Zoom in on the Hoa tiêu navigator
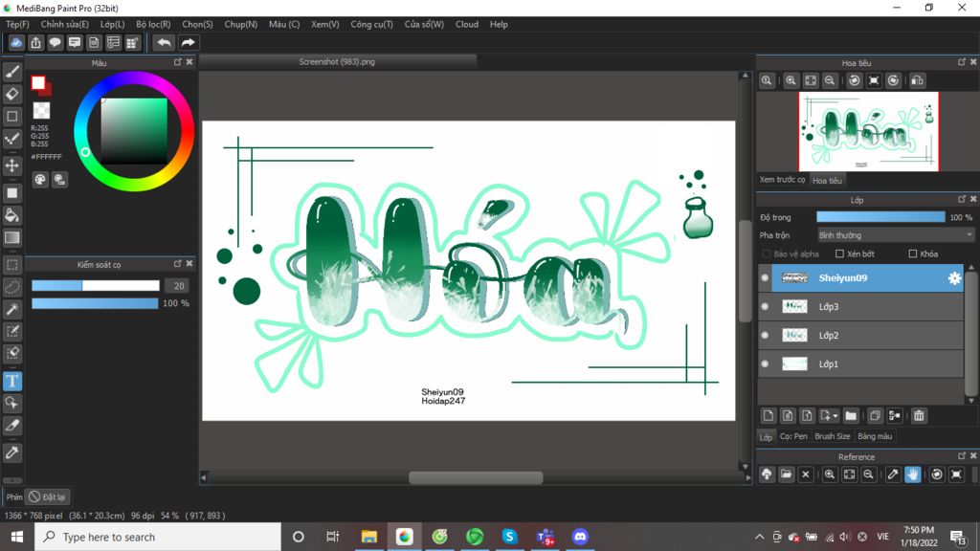This screenshot has height=551, width=980. (x=791, y=80)
